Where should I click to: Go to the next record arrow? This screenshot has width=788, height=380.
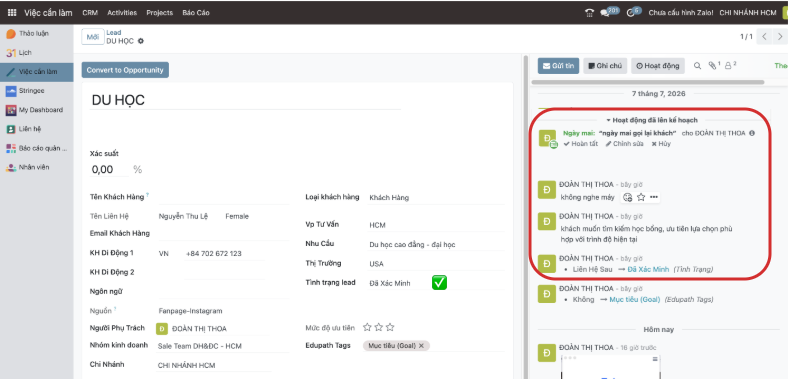click(780, 37)
